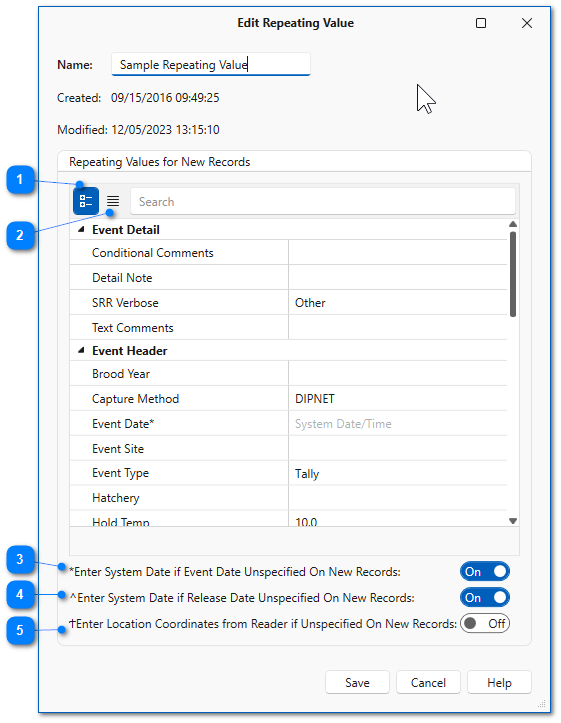Click into the Search field
This screenshot has width=561, height=723.
323,201
